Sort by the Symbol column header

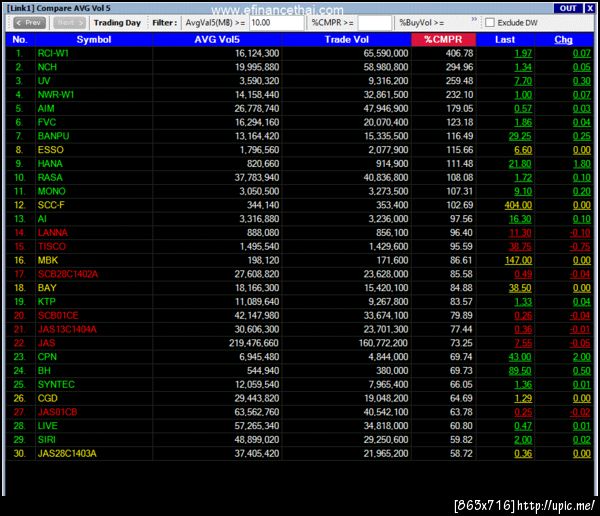point(94,40)
